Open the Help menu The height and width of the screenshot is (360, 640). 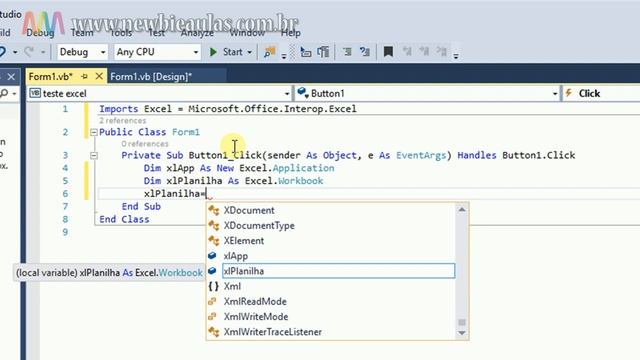tap(291, 33)
